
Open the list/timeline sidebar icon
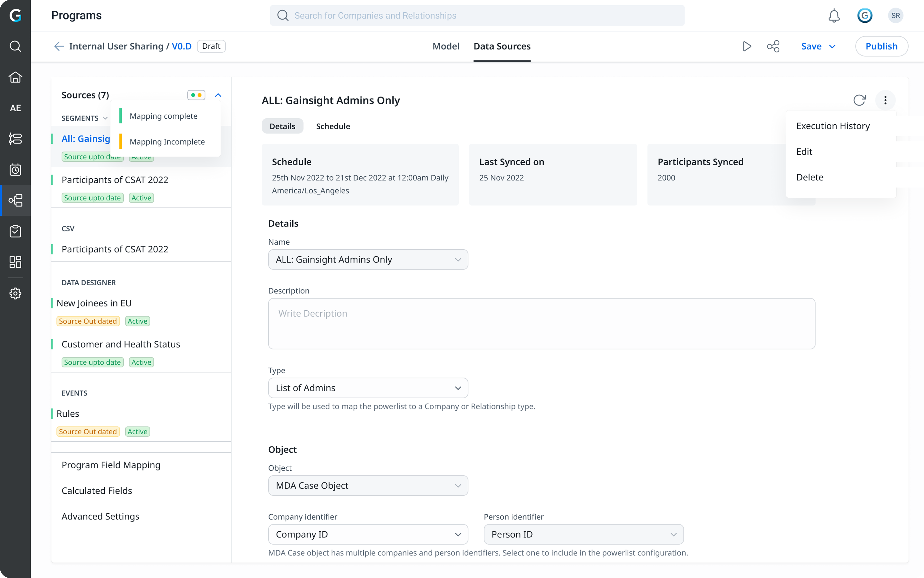coord(15,138)
